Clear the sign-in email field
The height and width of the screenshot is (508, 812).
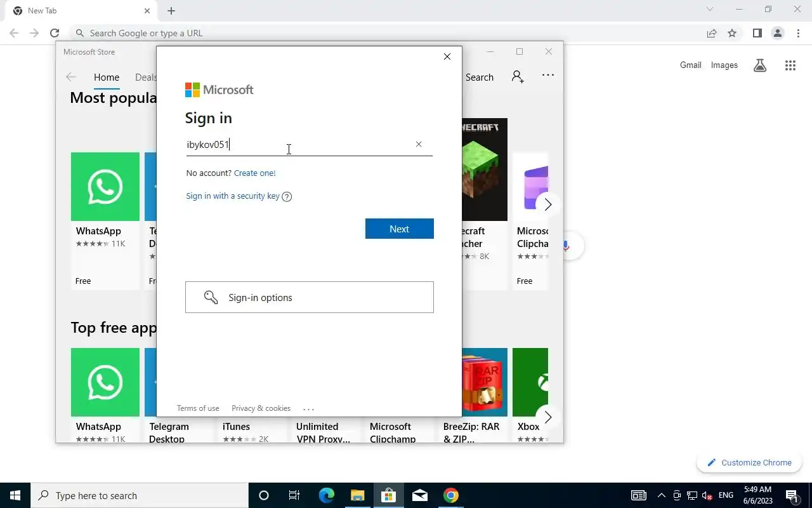(419, 144)
